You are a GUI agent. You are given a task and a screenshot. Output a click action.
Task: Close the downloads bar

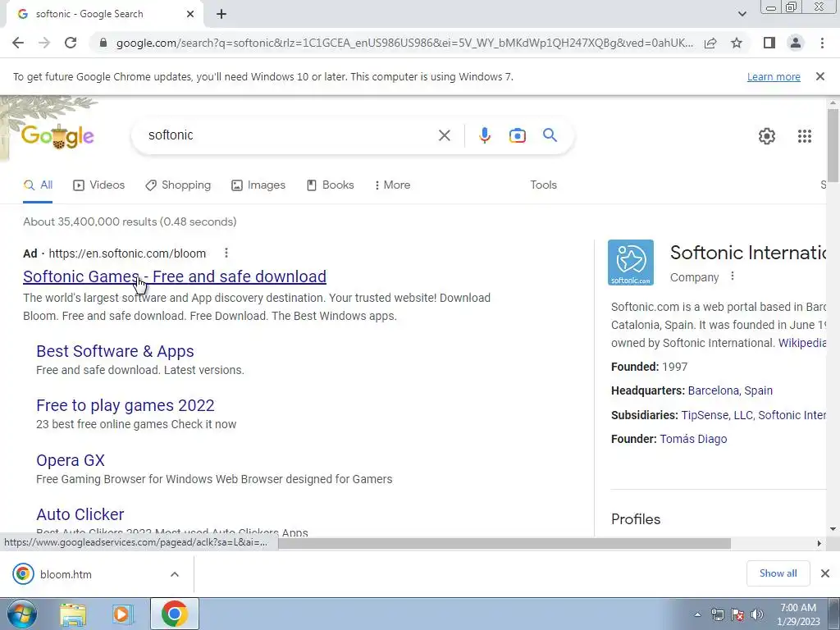pos(825,573)
